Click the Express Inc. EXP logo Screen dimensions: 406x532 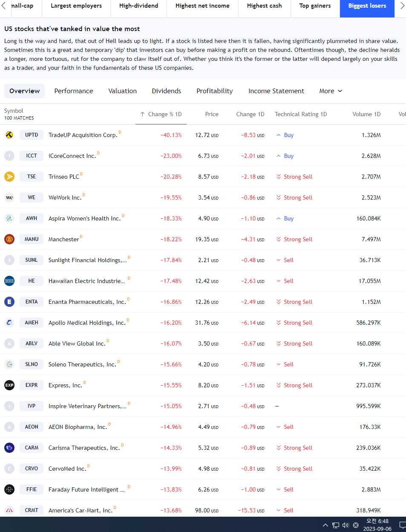(9, 385)
